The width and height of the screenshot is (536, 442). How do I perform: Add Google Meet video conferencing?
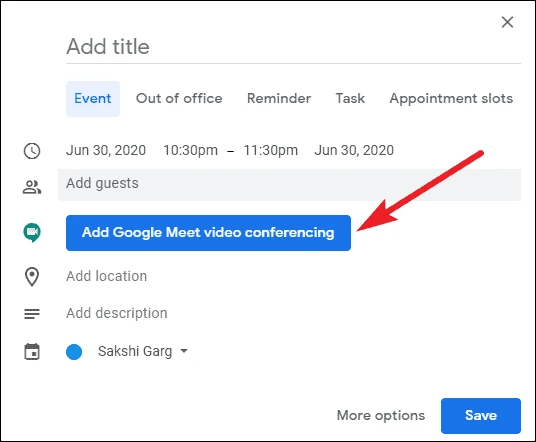click(208, 233)
